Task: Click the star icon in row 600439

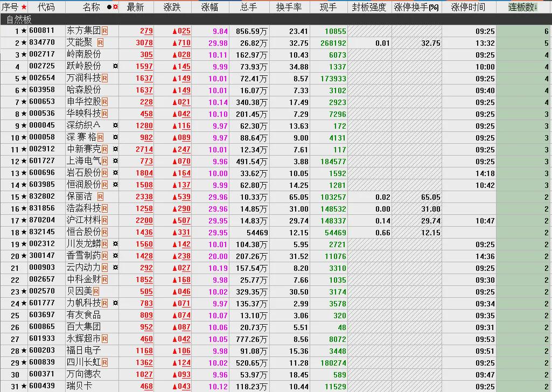Action: click(24, 387)
